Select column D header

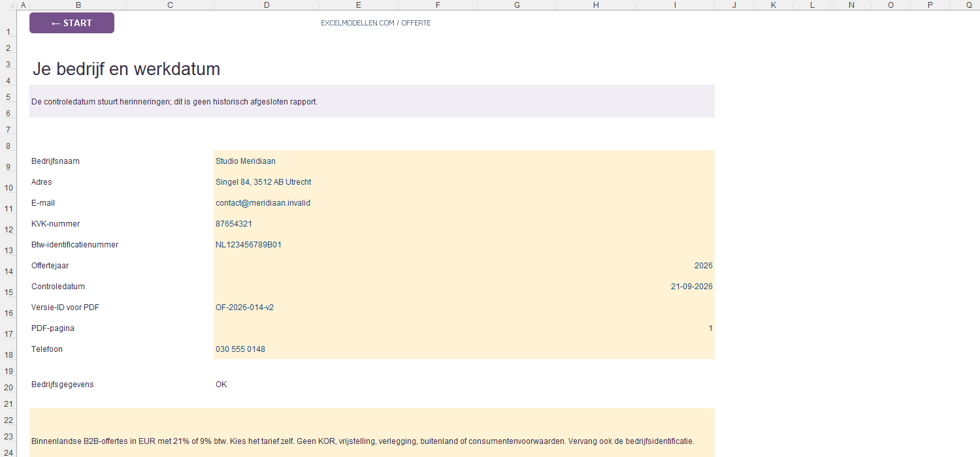click(x=267, y=5)
